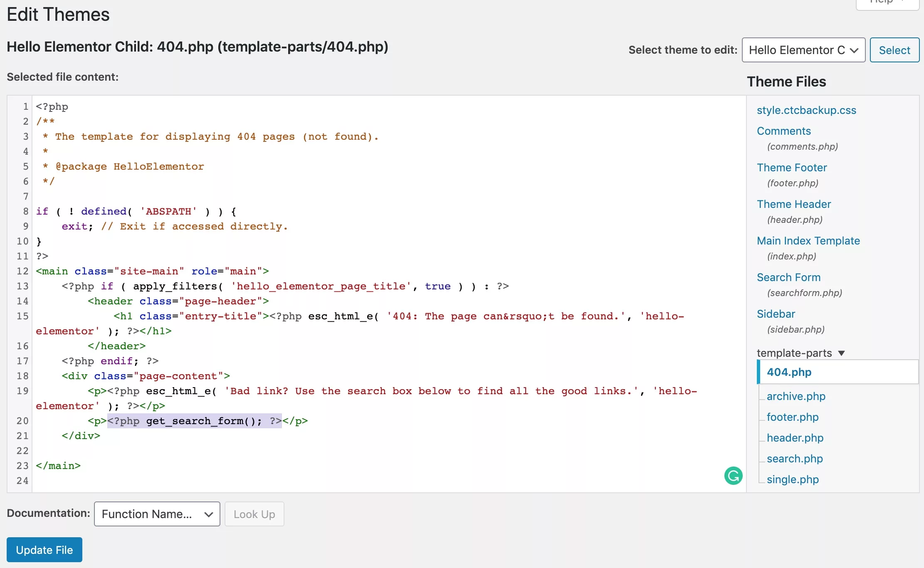
Task: Open single.php in template-parts
Action: (x=793, y=479)
